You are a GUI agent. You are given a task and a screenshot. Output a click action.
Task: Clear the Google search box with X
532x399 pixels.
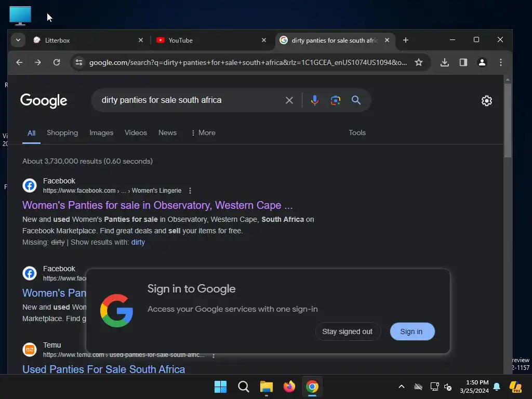point(289,100)
